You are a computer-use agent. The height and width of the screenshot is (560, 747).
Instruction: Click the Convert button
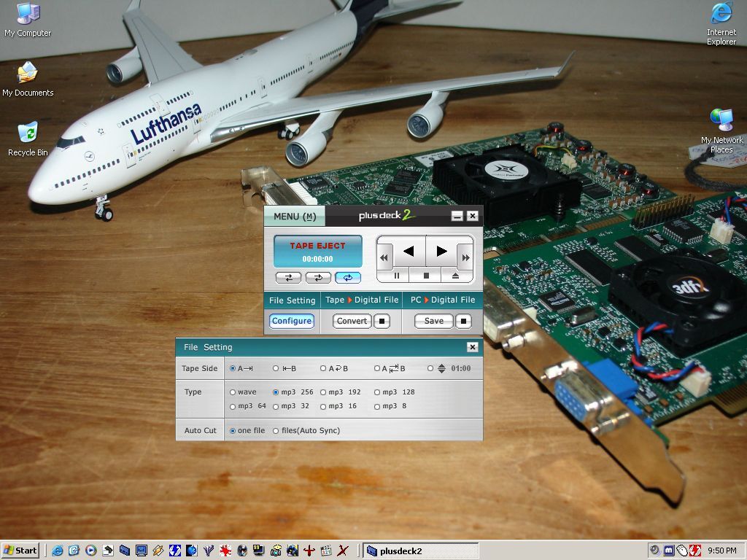tap(352, 321)
